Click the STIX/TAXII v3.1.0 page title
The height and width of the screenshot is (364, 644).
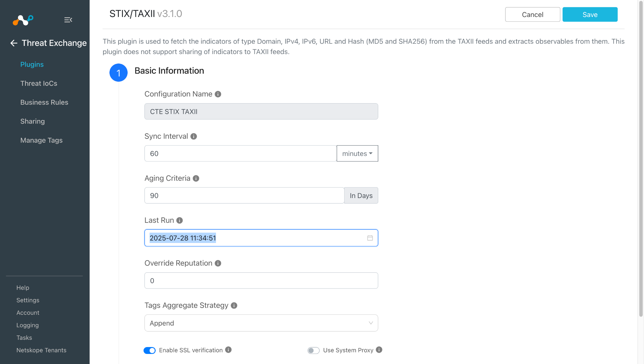[x=146, y=14]
